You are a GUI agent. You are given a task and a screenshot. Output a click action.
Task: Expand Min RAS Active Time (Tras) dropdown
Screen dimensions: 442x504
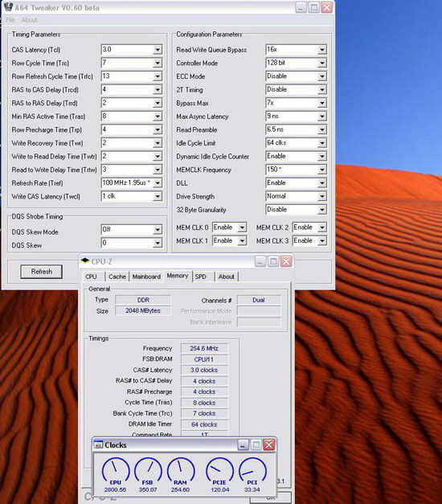pos(158,117)
